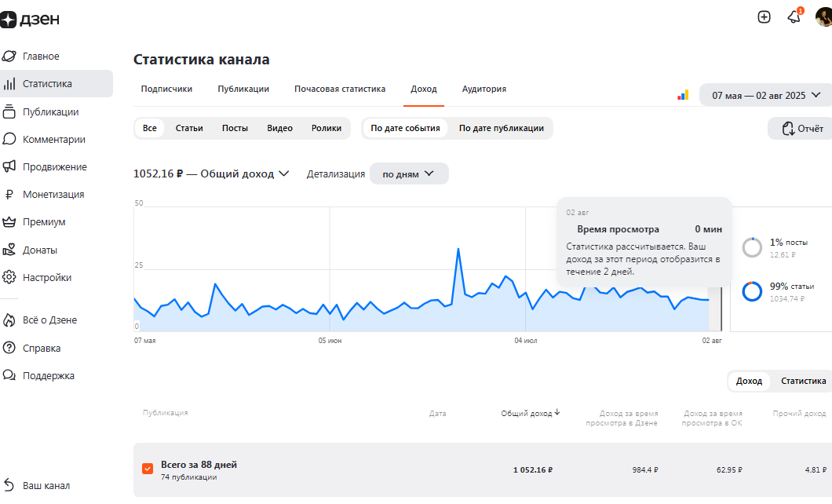Click the Всё о Дзене flame icon
This screenshot has width=832, height=504.
click(x=9, y=320)
